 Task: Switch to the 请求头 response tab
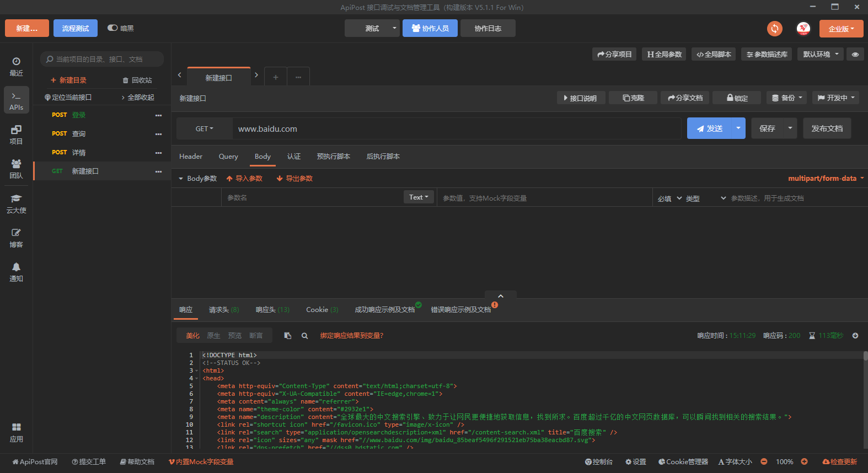[223, 310]
